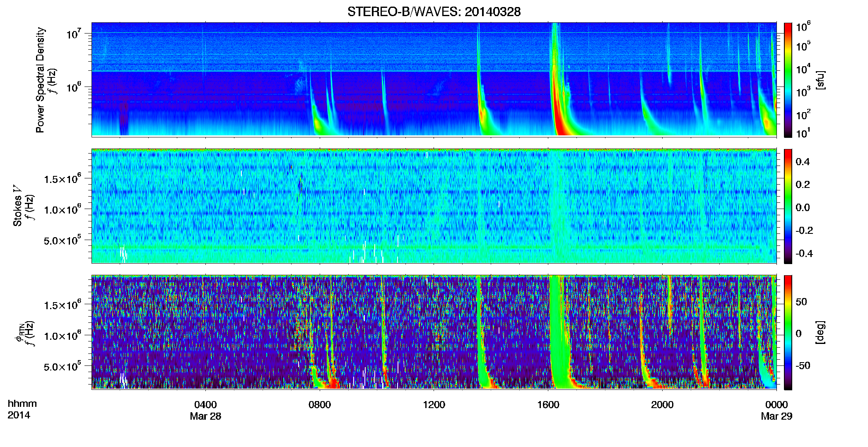This screenshot has height=447, width=868.
Task: Click the plot title STEREO-B/WAVES: 20140328
Action: pos(434,12)
